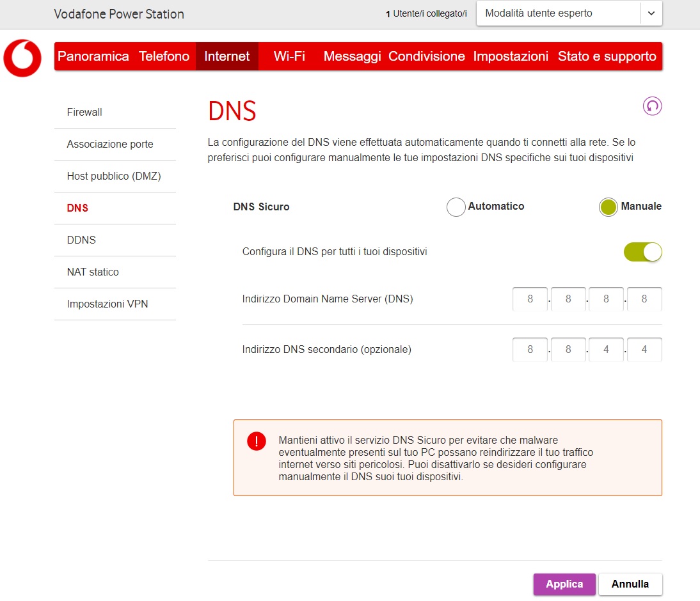Click the Indirizzo Domain Name Server (DNS) label
This screenshot has height=601, width=700.
[327, 299]
